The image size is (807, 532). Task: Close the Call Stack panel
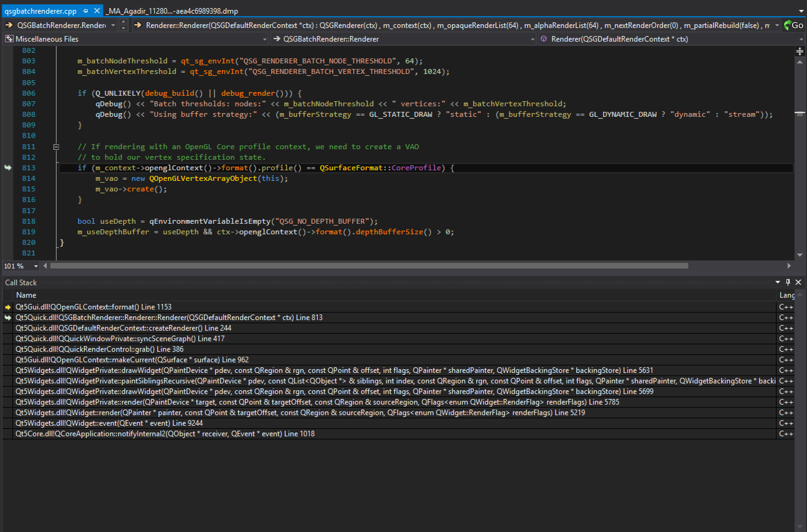[799, 282]
